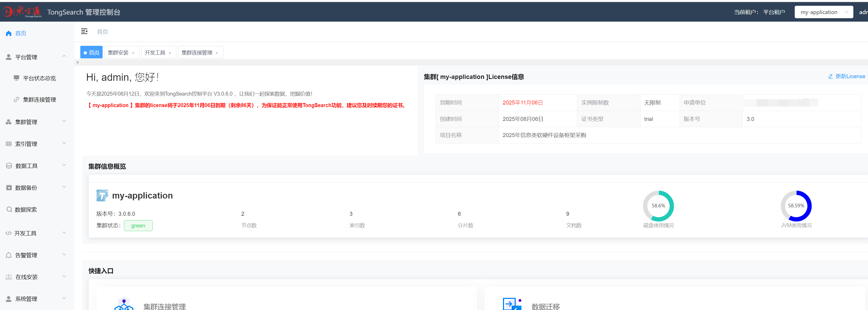Expand the 系统管理 menu chevron
The height and width of the screenshot is (310, 868).
[64, 298]
